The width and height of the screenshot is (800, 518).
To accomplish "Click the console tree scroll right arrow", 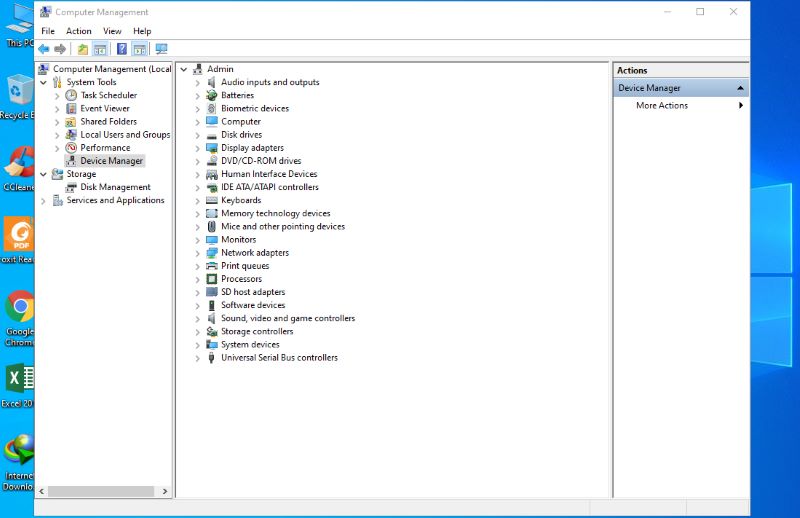I will 165,491.
